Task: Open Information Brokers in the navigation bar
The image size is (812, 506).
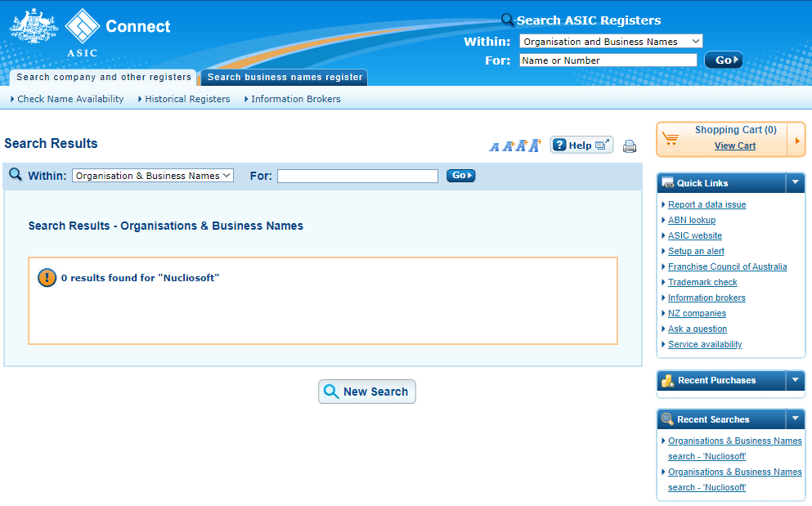Action: 296,99
